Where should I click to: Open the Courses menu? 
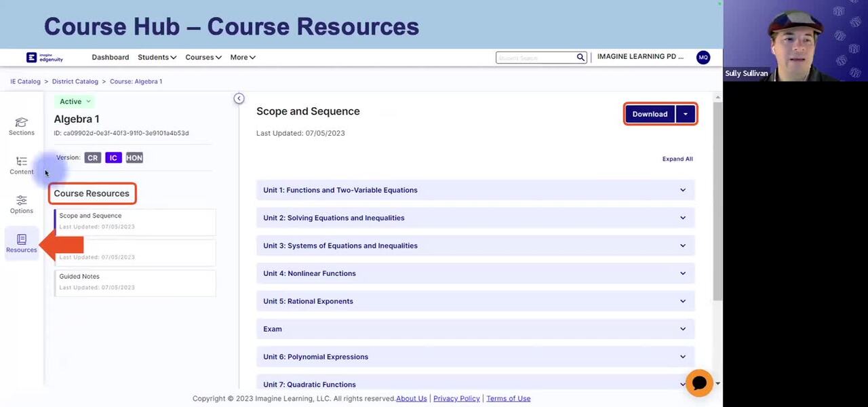[203, 58]
